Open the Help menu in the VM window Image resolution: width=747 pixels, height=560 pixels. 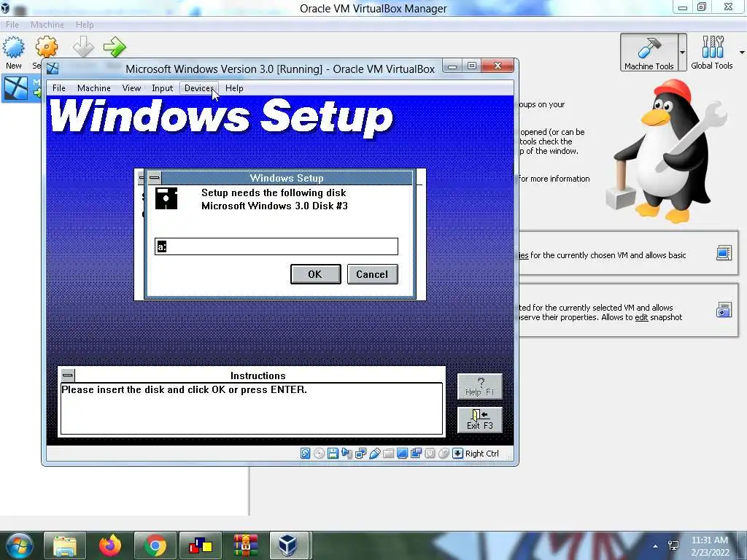point(234,88)
